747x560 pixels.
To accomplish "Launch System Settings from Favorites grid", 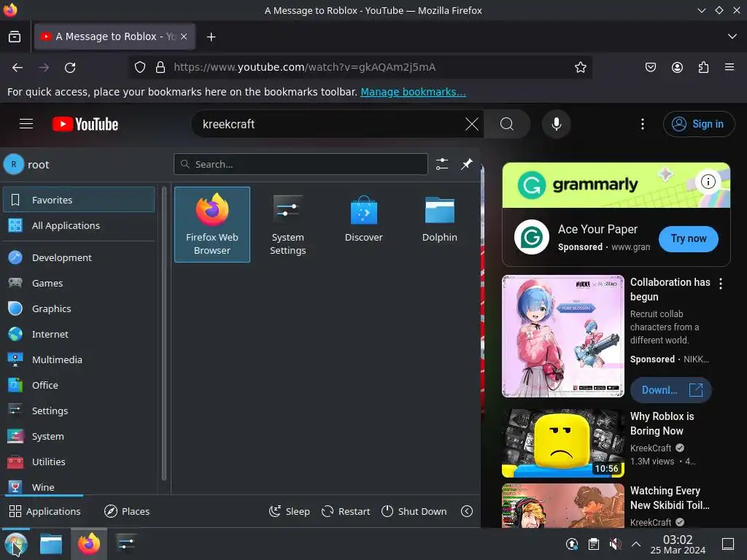I will point(287,225).
